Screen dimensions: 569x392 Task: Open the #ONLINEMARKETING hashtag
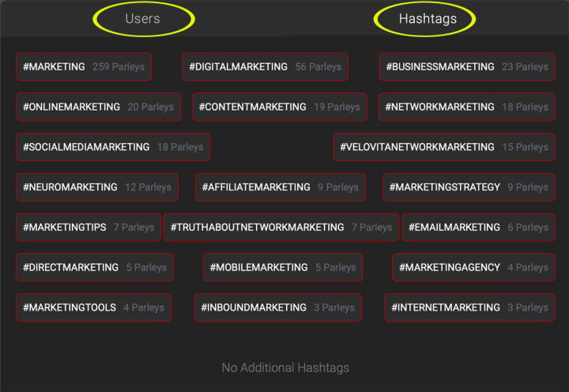98,107
